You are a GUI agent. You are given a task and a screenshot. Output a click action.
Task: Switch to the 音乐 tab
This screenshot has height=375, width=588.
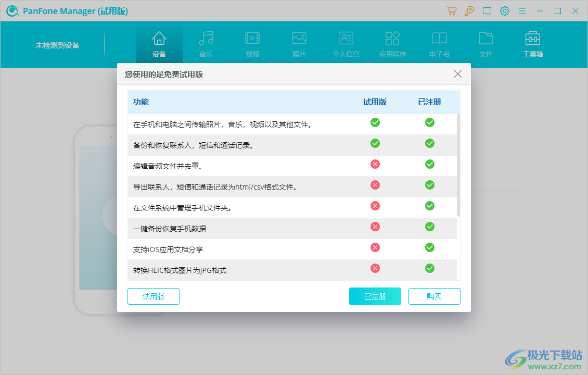click(206, 44)
